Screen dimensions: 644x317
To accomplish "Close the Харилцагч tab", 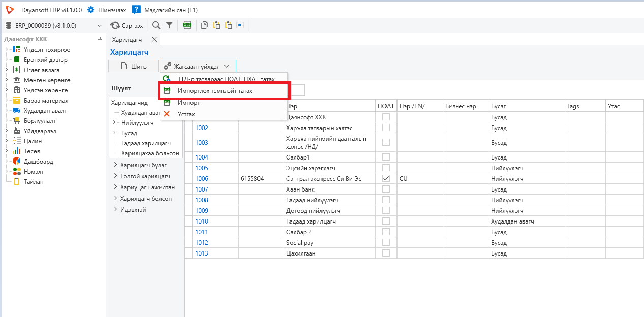I will [x=154, y=39].
